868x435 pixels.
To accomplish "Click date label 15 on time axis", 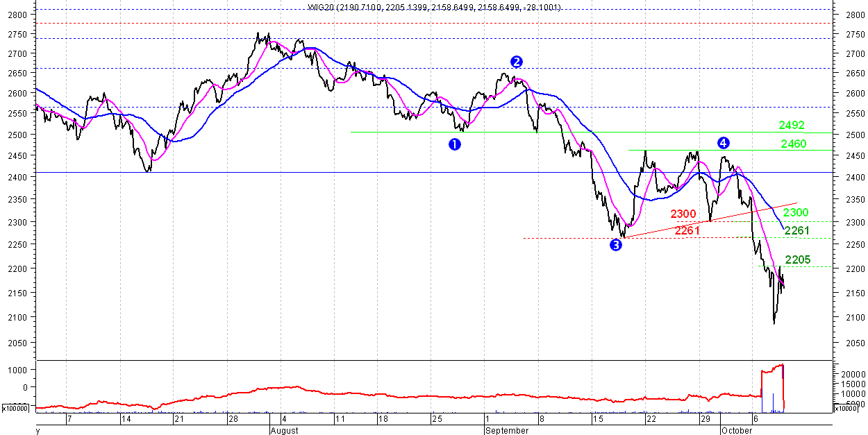I will point(597,420).
